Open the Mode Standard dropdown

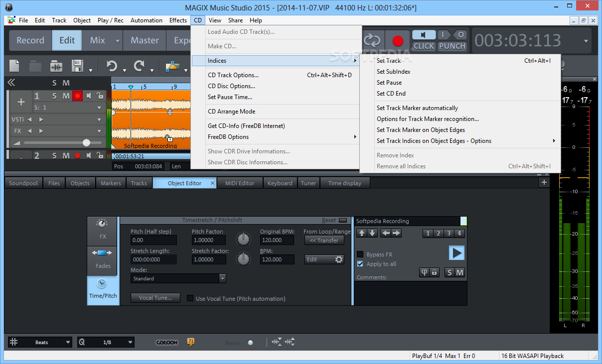tap(222, 278)
